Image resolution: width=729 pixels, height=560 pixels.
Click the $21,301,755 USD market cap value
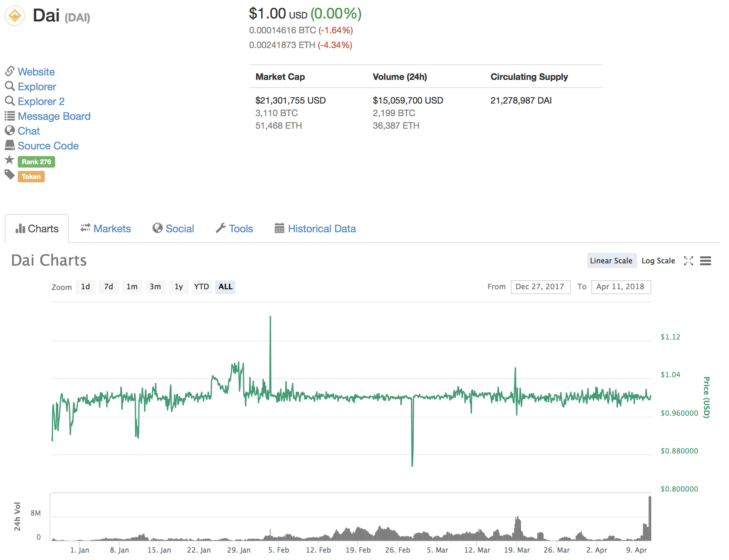coord(290,100)
